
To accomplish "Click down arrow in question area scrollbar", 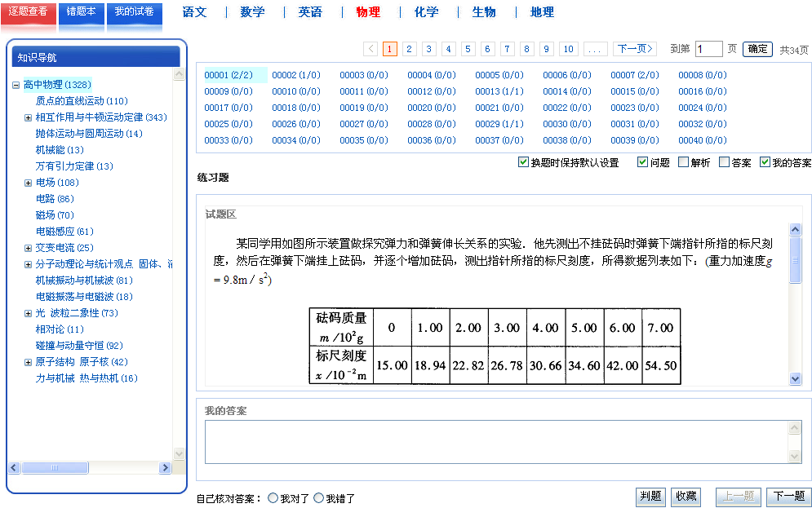I will (x=796, y=378).
